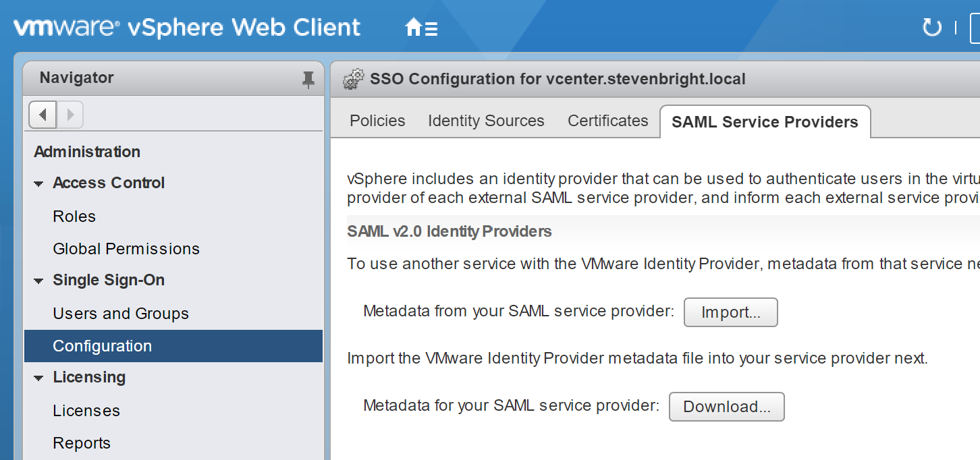Collapse the Access Control section
The image size is (980, 460).
point(38,184)
